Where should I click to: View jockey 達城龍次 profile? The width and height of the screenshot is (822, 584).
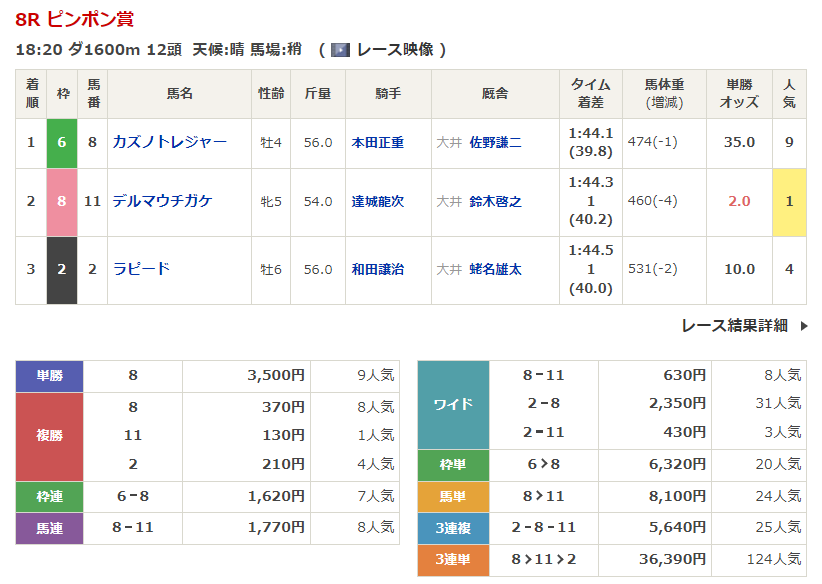(x=377, y=201)
